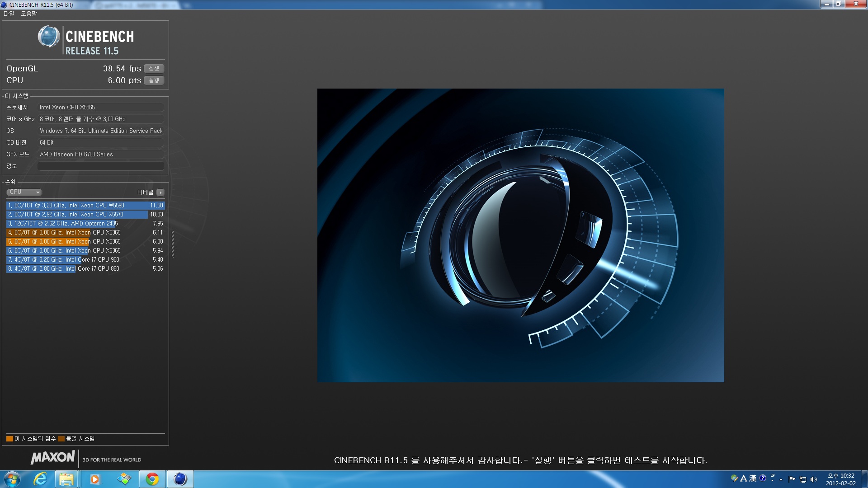
Task: Close the Cinebench window
Action: (856, 4)
